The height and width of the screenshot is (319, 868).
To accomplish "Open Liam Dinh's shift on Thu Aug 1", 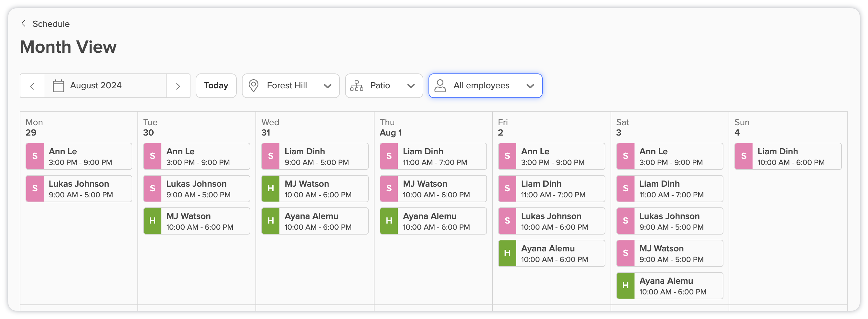I will point(433,157).
